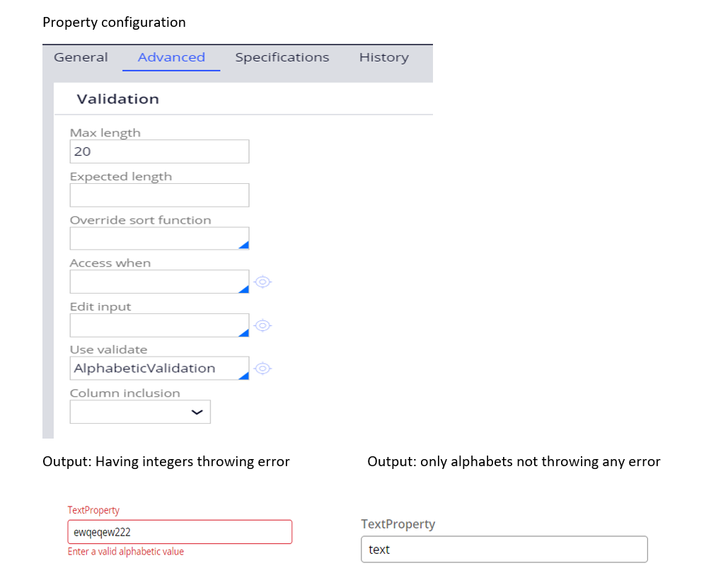This screenshot has height=585, width=728.
Task: Open the Specifications tab
Action: tap(282, 57)
